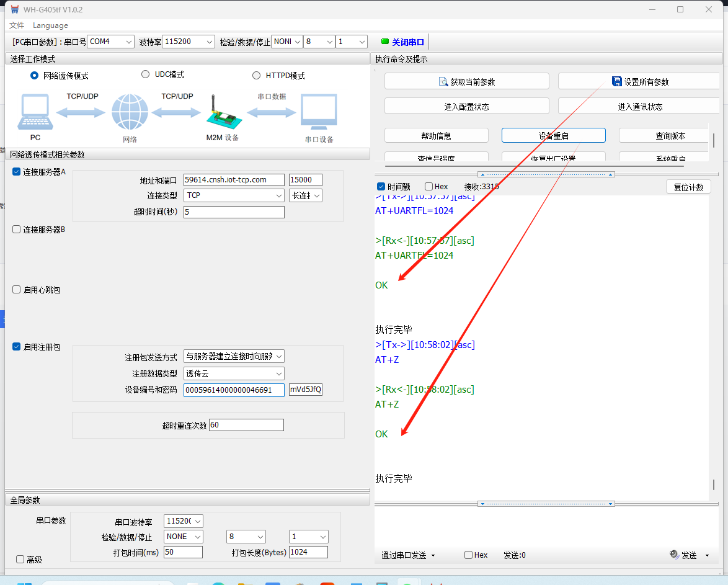Click the speaker icon beside 发送

(x=674, y=555)
